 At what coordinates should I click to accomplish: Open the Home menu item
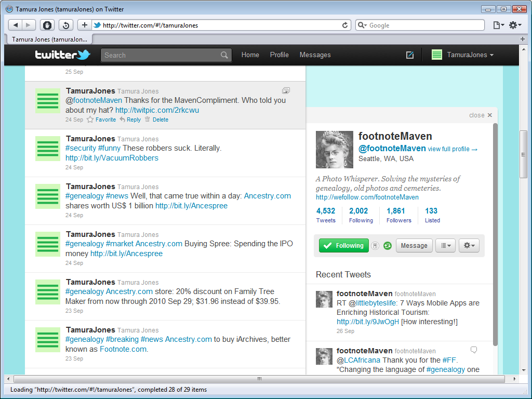[250, 55]
